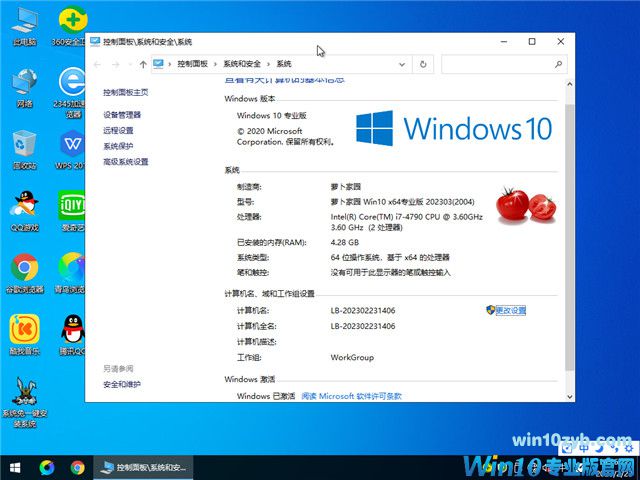Screen dimensions: 640x480
Task: Open the This PC desktop icon
Action: click(25, 26)
